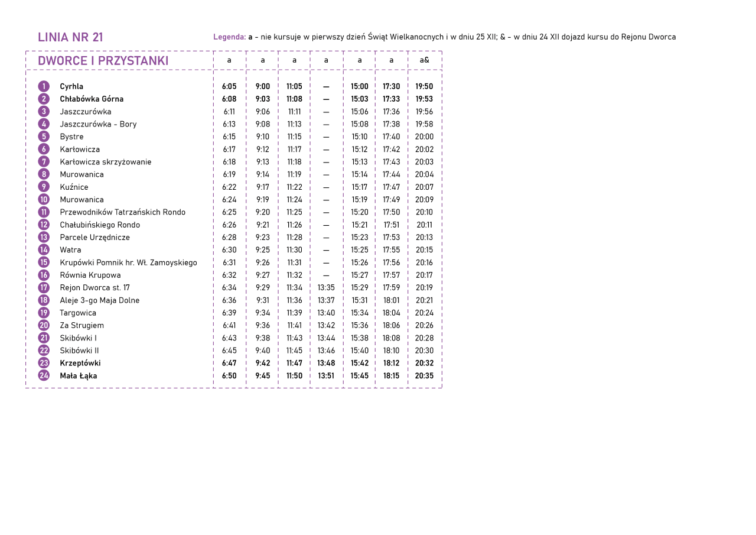756x535 pixels.
Task: Click the purple number 1 badge beside Cyrhla
Action: [44, 86]
